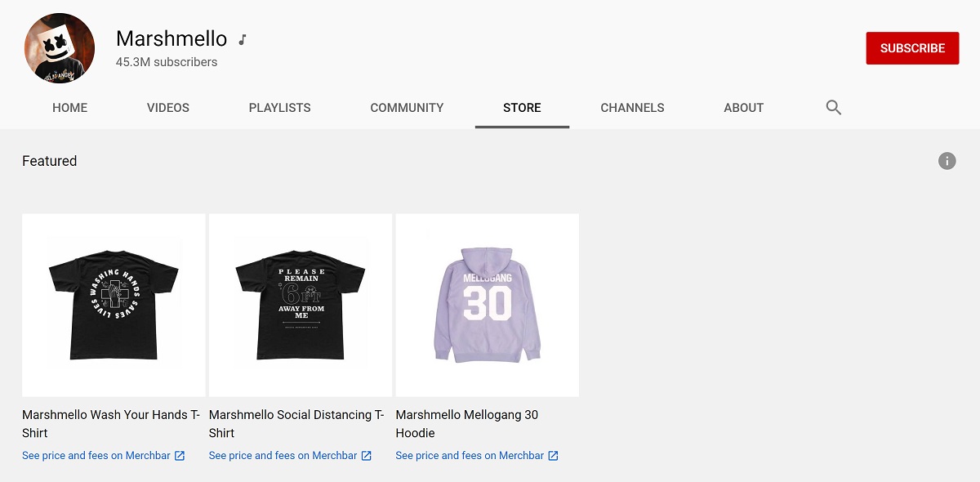Select the Store tab

[522, 108]
